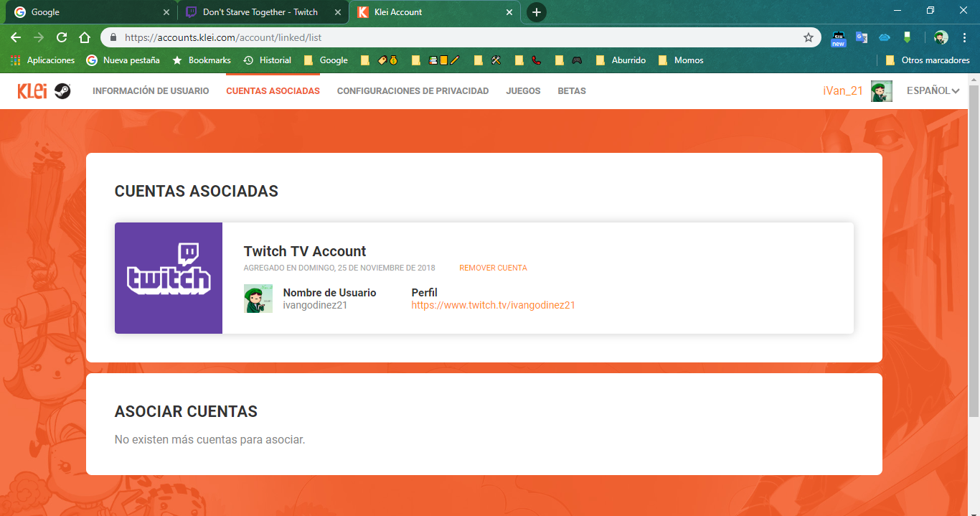Open the Google bookmarks folder

[x=326, y=60]
